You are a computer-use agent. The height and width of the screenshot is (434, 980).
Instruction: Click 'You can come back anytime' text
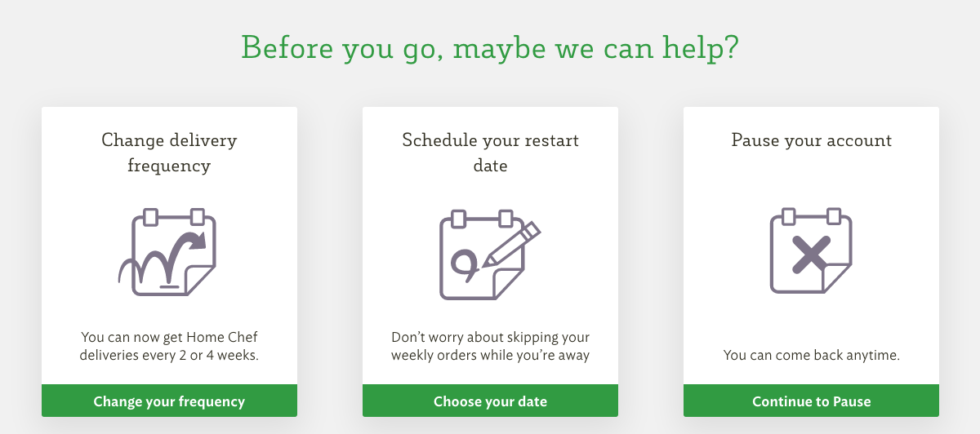tap(811, 356)
